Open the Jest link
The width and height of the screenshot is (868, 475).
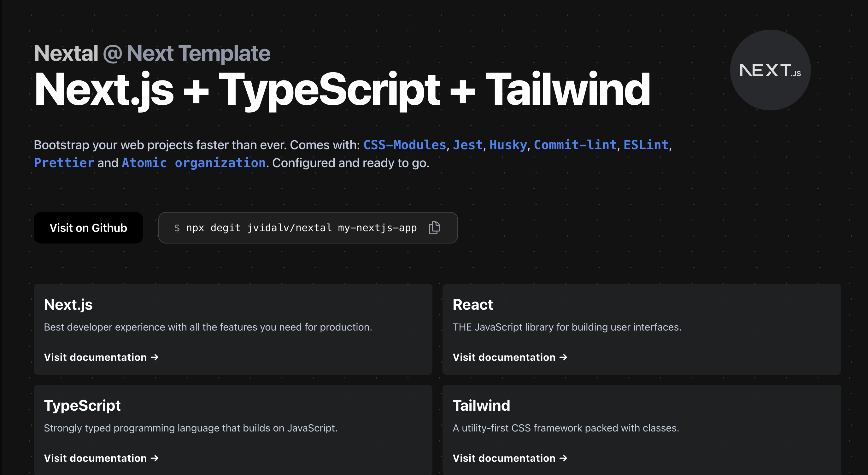point(468,145)
